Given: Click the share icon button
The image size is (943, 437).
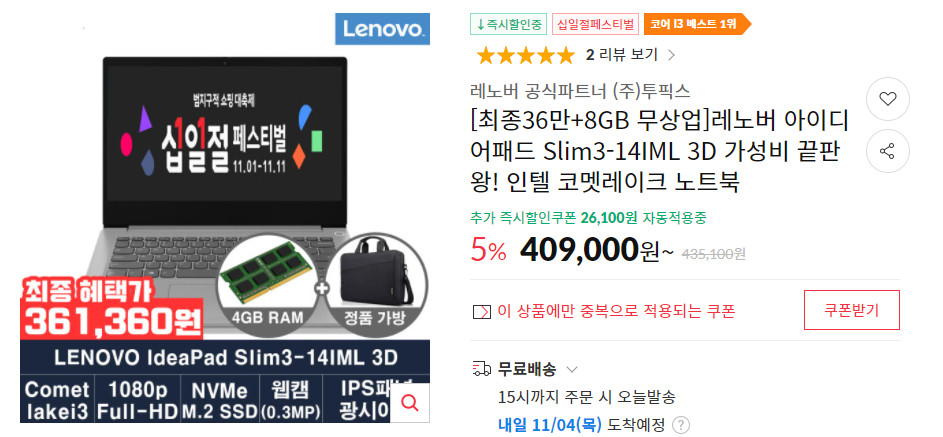Looking at the screenshot, I should tap(888, 151).
